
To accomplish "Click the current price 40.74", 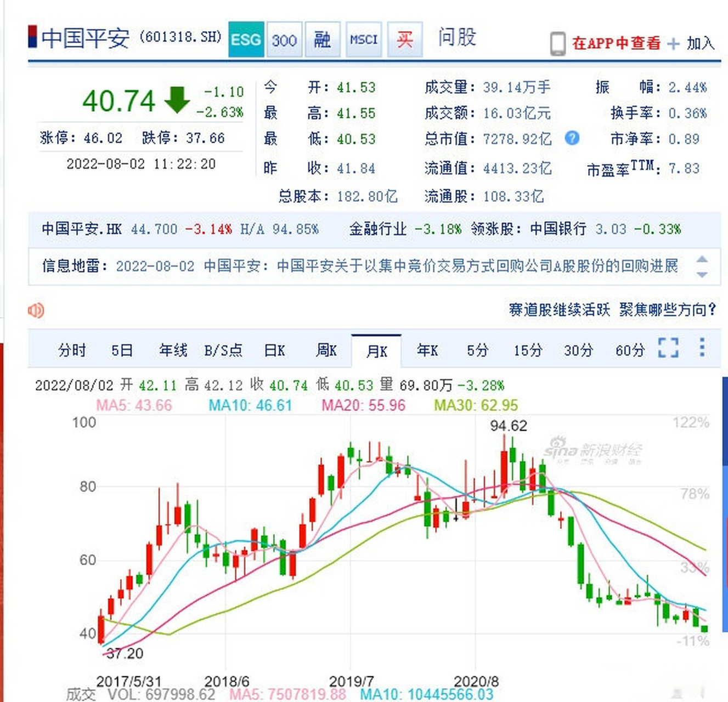I will [119, 101].
